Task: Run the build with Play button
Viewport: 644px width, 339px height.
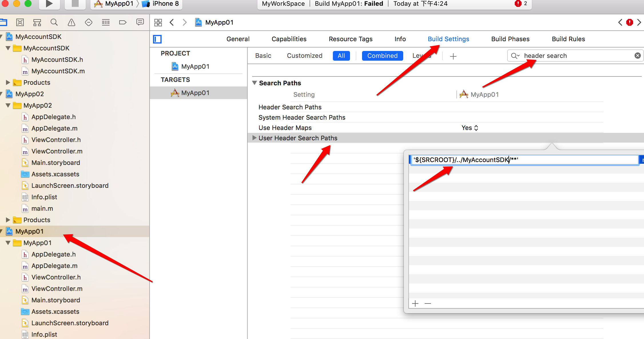Action: click(x=49, y=4)
